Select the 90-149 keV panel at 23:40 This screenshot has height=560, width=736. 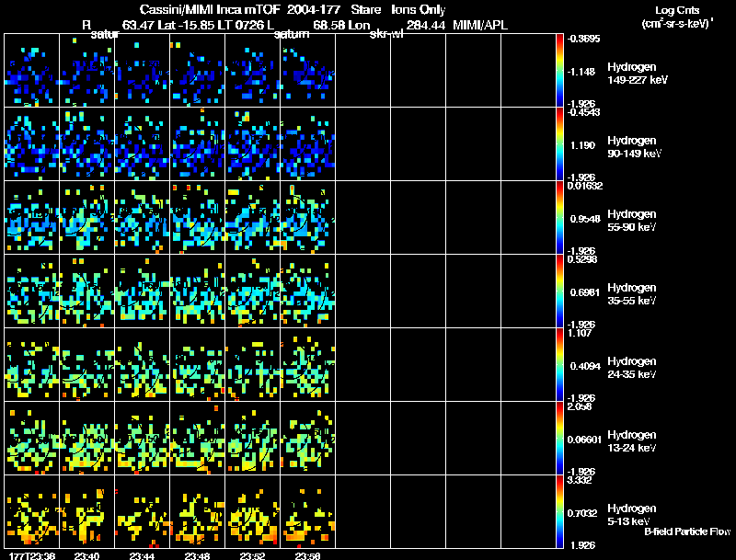pos(87,144)
